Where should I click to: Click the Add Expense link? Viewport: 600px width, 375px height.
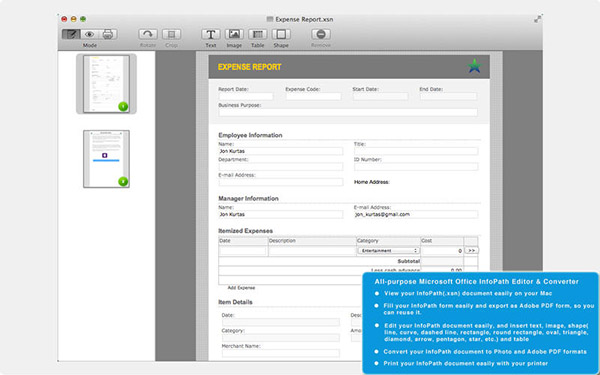pos(241,288)
